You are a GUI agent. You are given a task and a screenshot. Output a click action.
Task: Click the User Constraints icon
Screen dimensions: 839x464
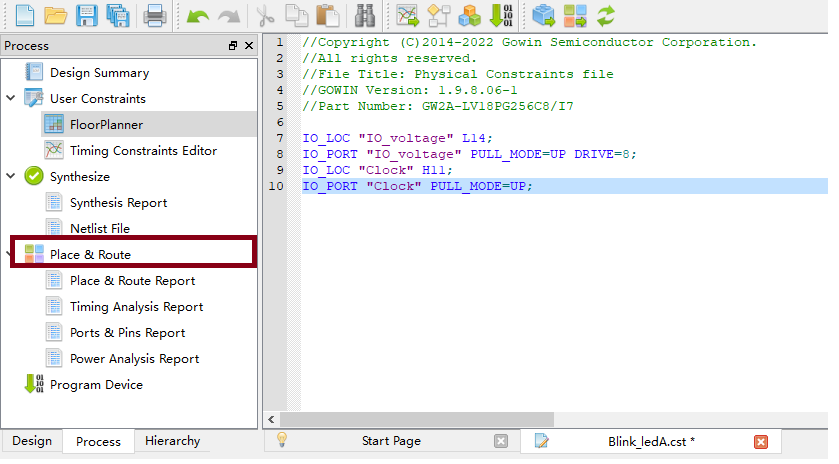click(34, 98)
